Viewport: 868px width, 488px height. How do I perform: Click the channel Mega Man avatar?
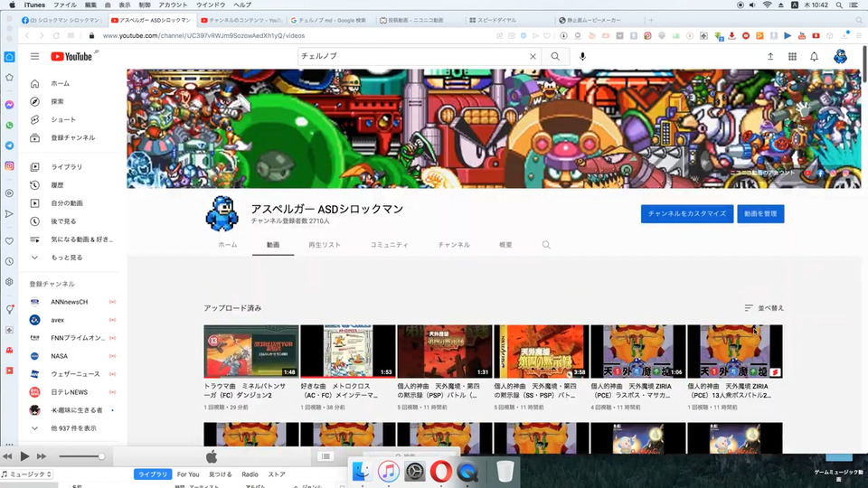pyautogui.click(x=222, y=213)
